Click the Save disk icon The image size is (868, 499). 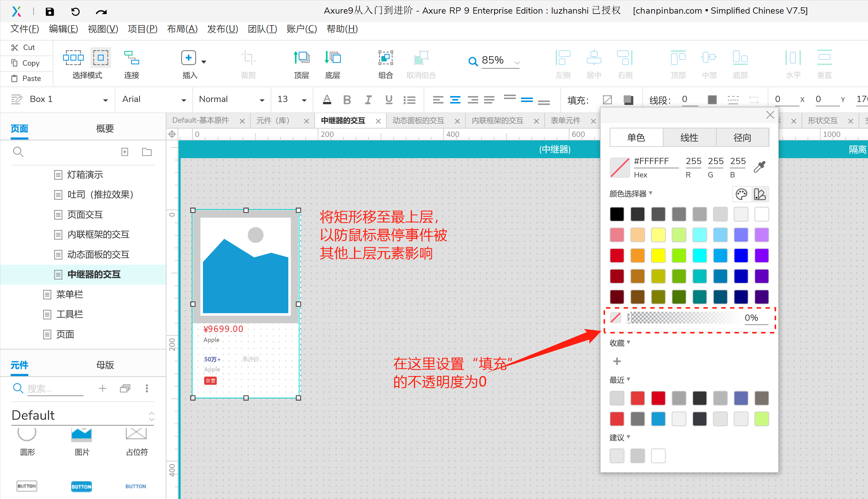[x=50, y=12]
